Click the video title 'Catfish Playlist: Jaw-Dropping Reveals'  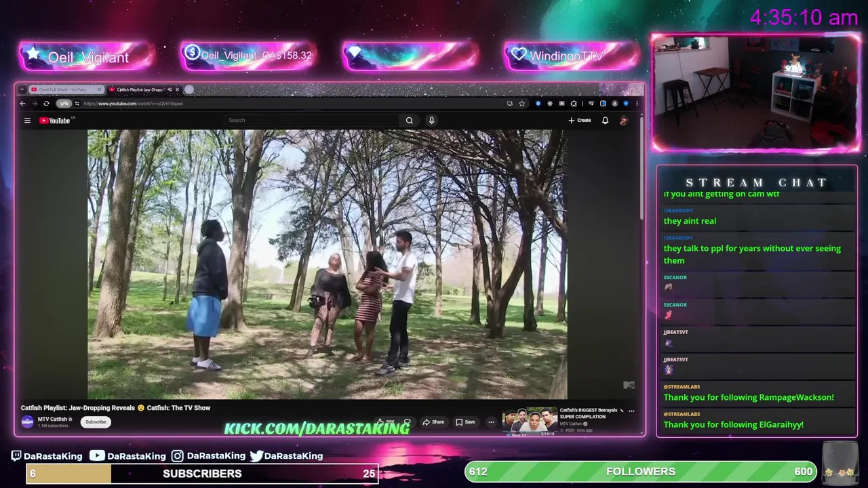(x=115, y=408)
